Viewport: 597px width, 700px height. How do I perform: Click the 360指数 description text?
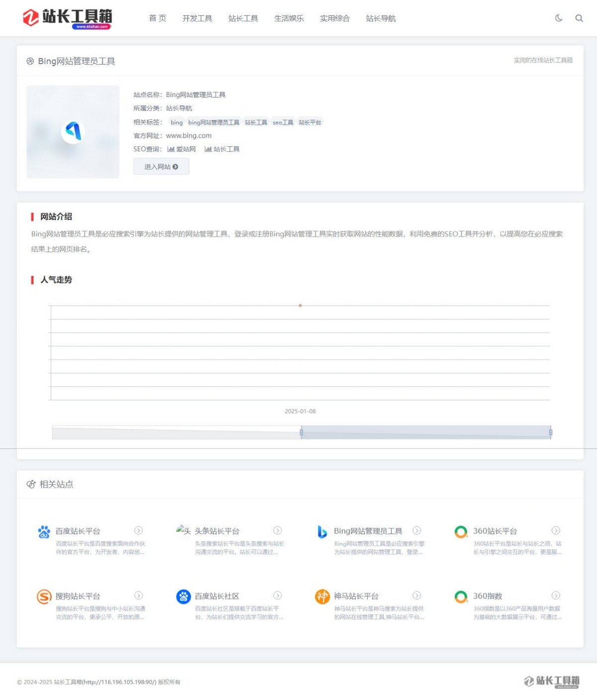(517, 613)
